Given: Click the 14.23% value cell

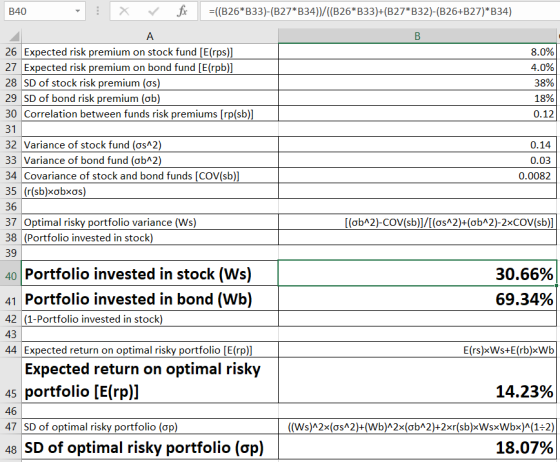Looking at the screenshot, I should (x=417, y=381).
